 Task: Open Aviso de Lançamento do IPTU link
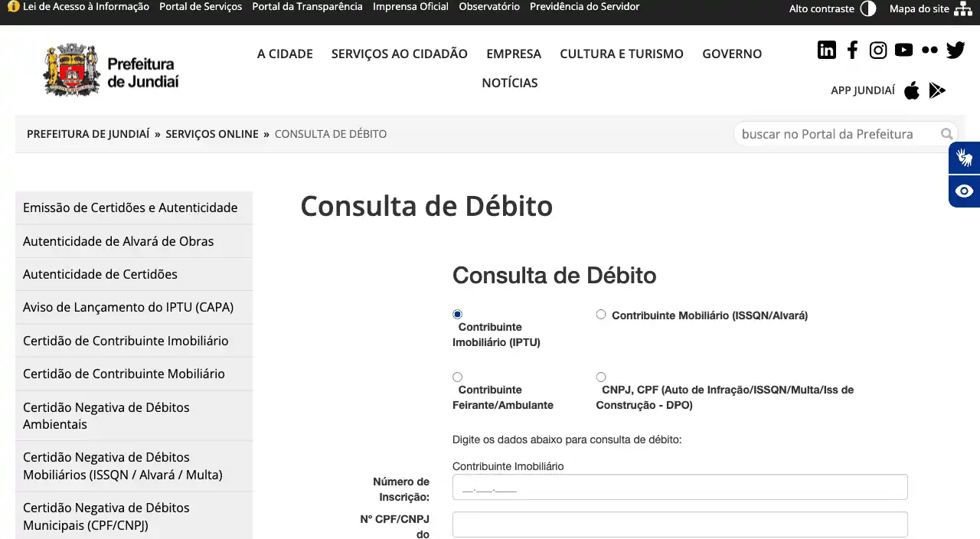pos(128,307)
